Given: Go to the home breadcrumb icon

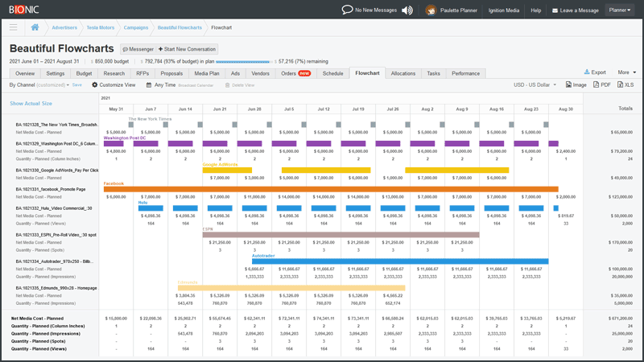Looking at the screenshot, I should [x=35, y=27].
